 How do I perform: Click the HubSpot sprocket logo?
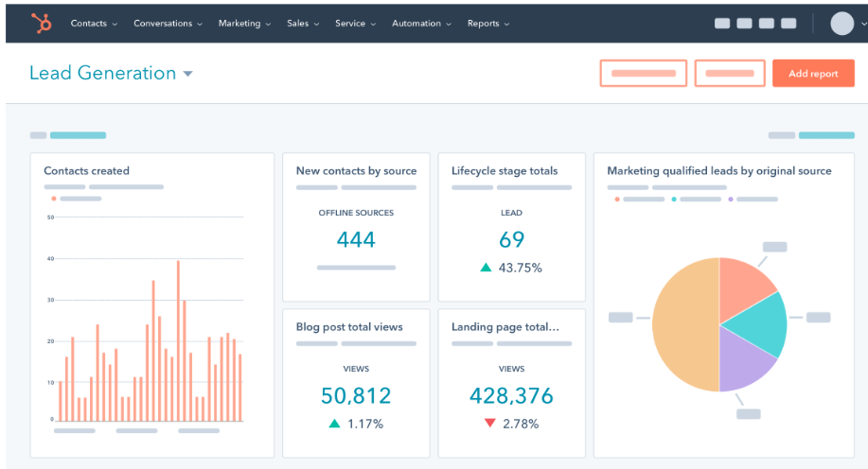pyautogui.click(x=41, y=24)
